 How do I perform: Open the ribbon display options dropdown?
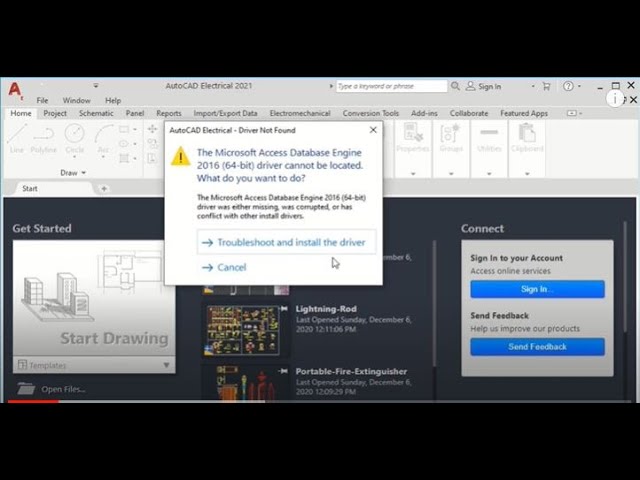click(574, 113)
